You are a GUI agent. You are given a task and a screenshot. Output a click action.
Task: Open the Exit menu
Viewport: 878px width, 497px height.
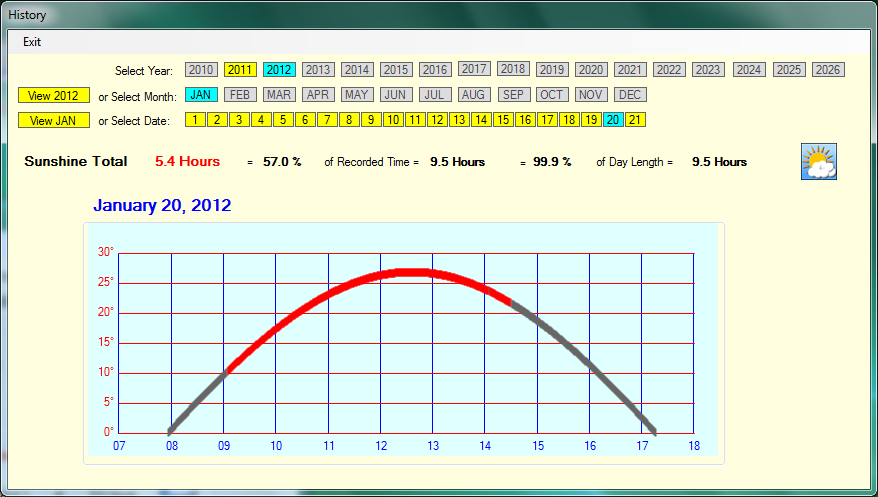click(32, 42)
